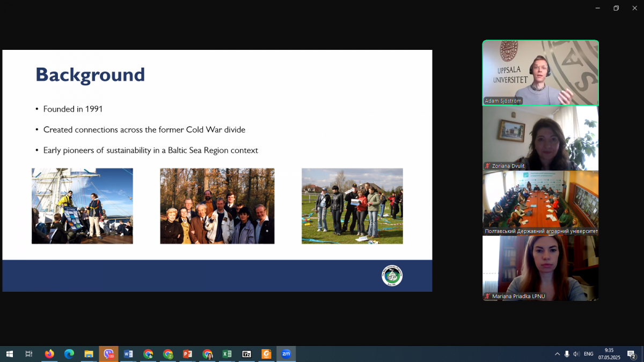
Task: Open PowerPoint from the taskbar
Action: point(187,354)
